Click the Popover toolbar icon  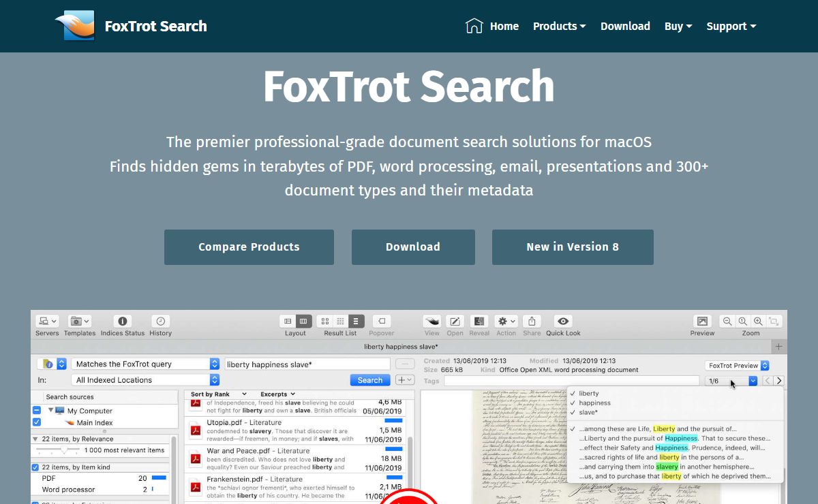[x=381, y=321]
